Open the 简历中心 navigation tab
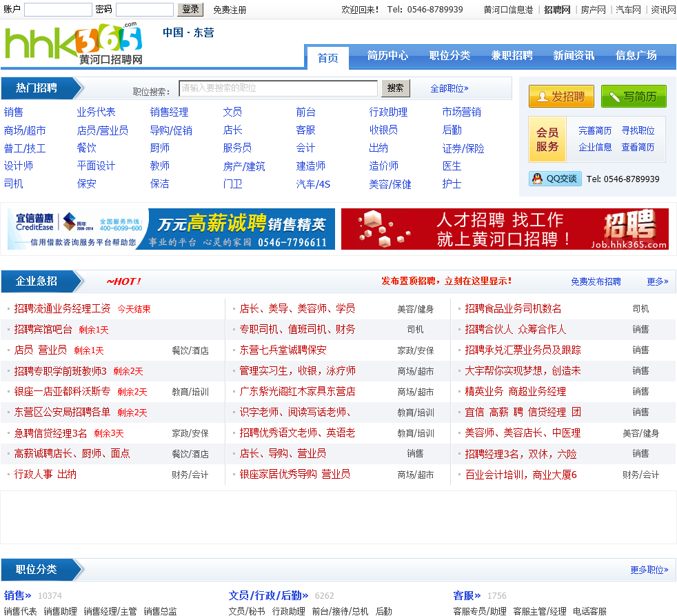Screen dimensions: 677x616 coord(387,56)
